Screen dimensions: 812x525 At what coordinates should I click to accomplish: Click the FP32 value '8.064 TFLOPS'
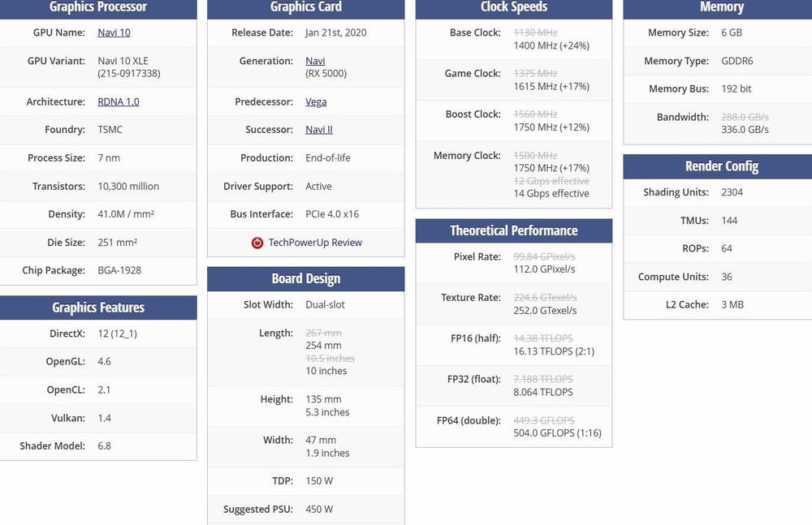click(542, 393)
